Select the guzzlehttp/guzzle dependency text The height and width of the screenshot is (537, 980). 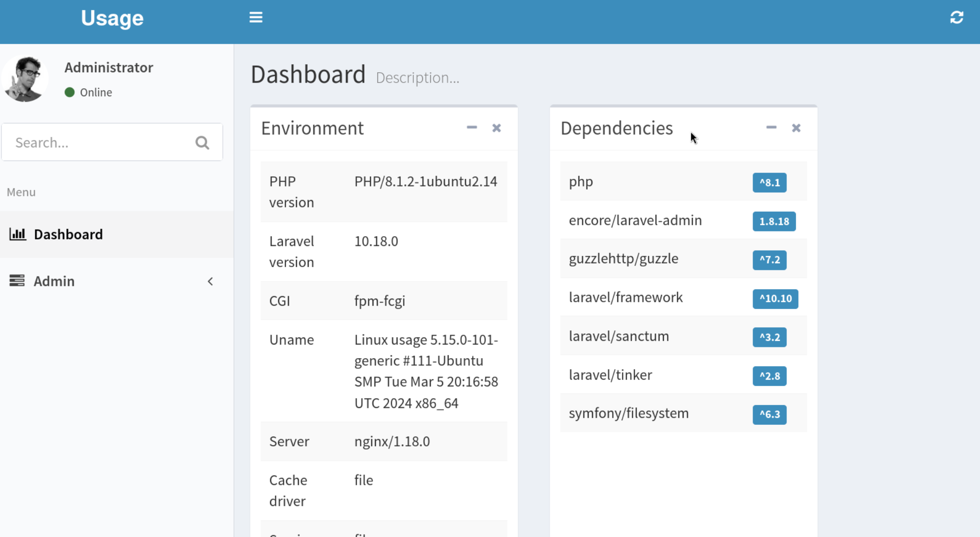tap(623, 259)
